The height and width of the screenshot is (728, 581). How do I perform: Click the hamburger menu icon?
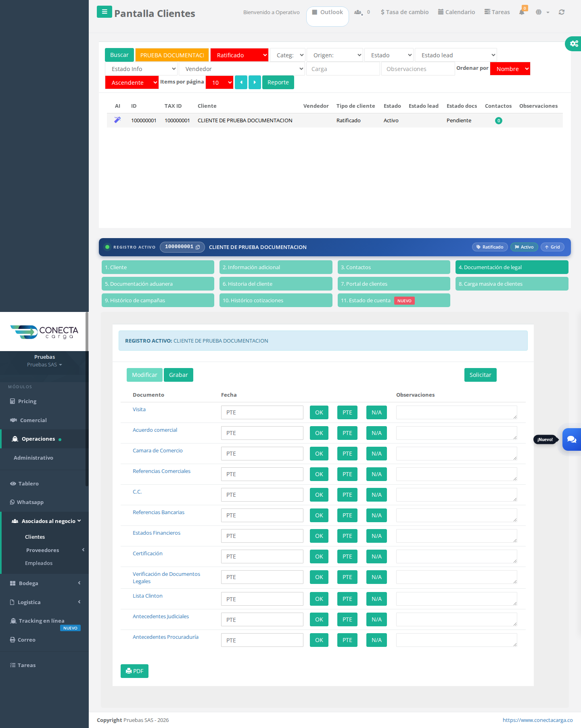[x=104, y=12]
